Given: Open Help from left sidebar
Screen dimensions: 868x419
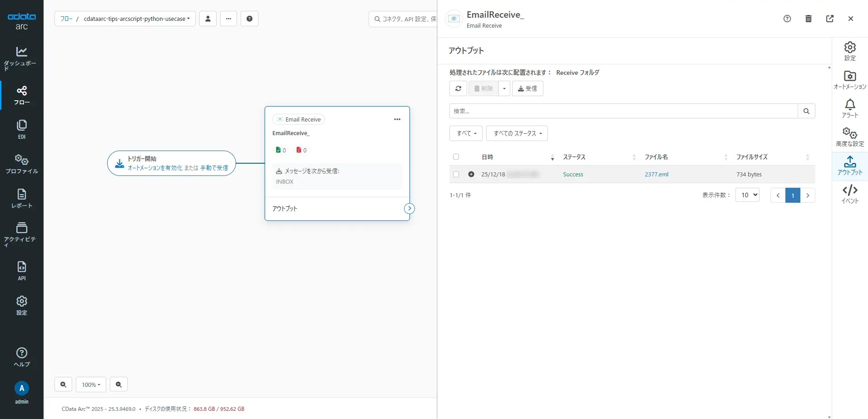Looking at the screenshot, I should 21,357.
